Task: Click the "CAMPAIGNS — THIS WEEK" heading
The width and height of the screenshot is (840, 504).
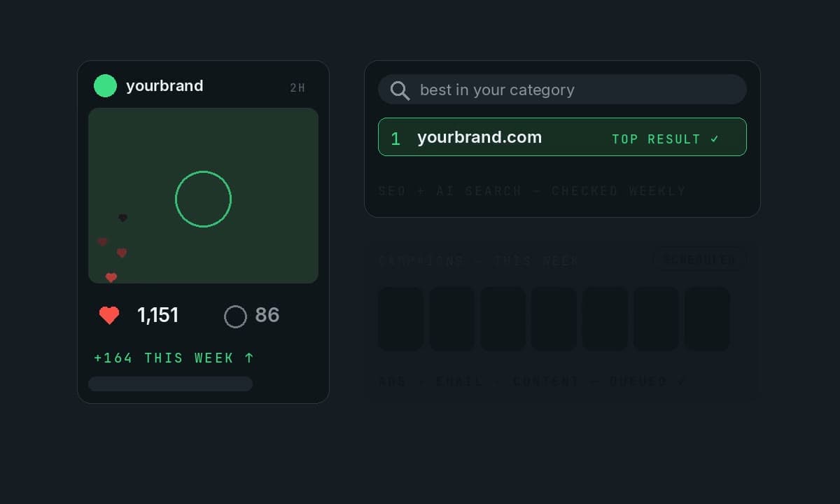Action: coord(479,260)
